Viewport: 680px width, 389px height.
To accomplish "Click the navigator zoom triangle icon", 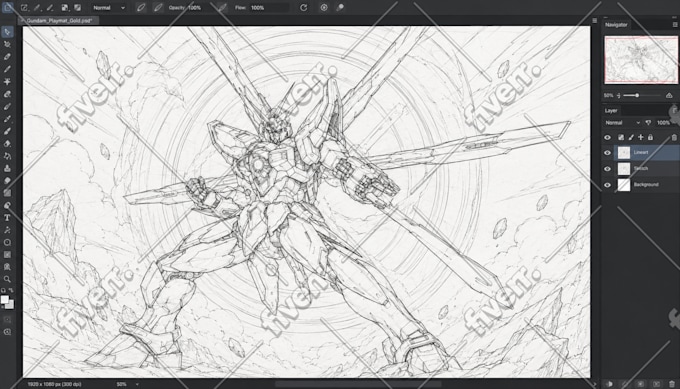I will tap(669, 95).
